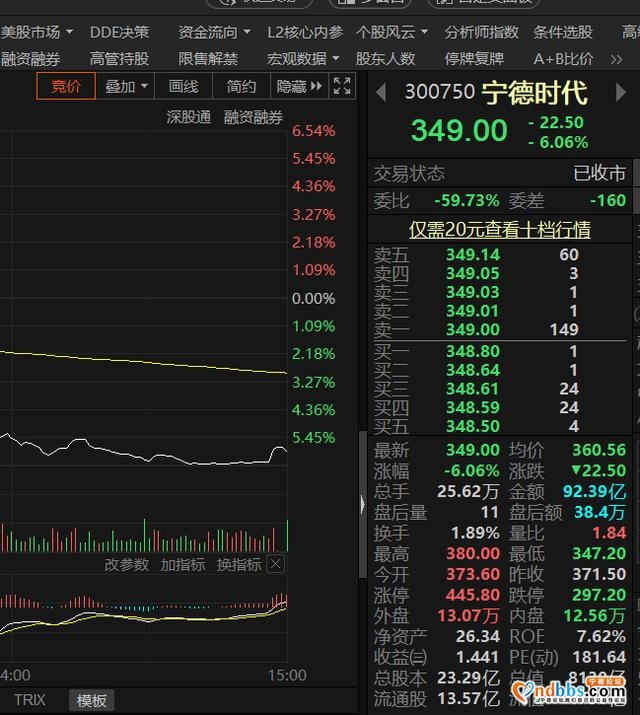Click 卖三 price 349.03
The height and width of the screenshot is (715, 640).
473,292
